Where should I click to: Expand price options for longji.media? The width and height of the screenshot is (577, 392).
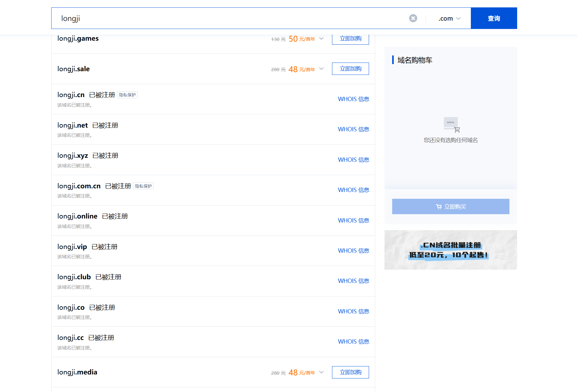tap(322, 372)
